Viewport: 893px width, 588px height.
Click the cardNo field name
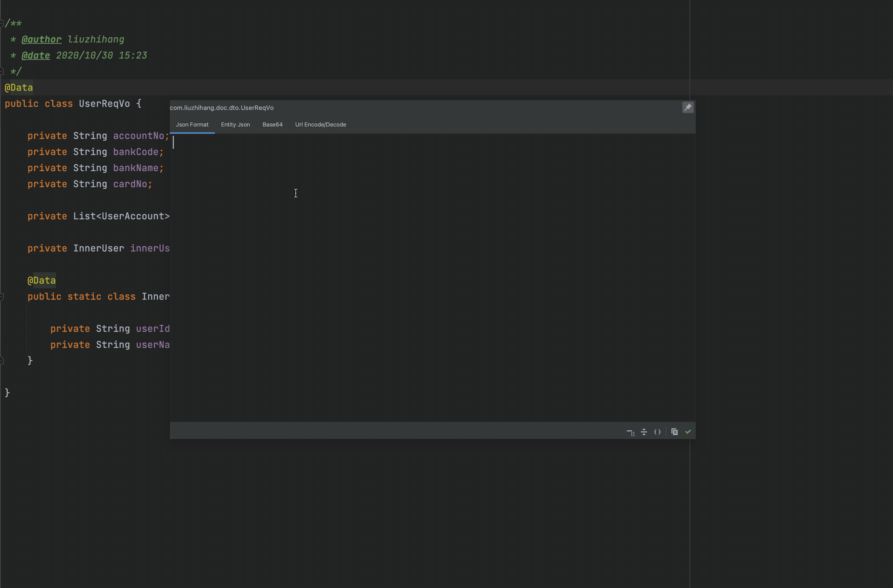(x=130, y=184)
